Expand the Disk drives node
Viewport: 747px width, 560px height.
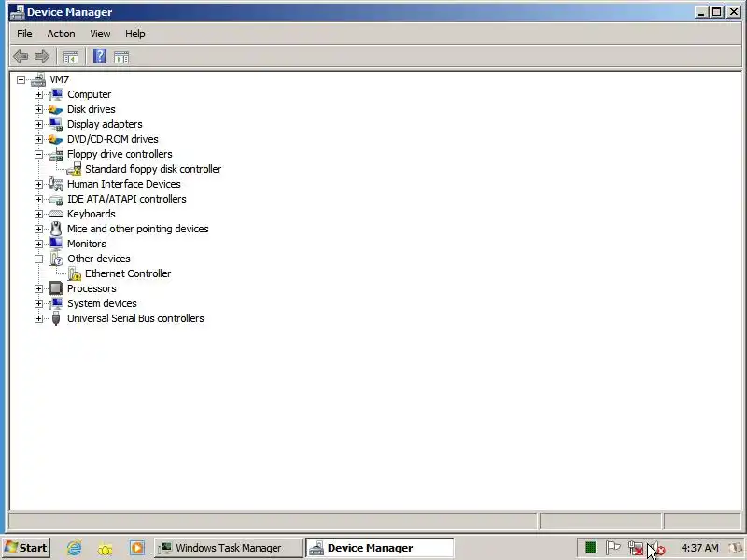pyautogui.click(x=38, y=109)
